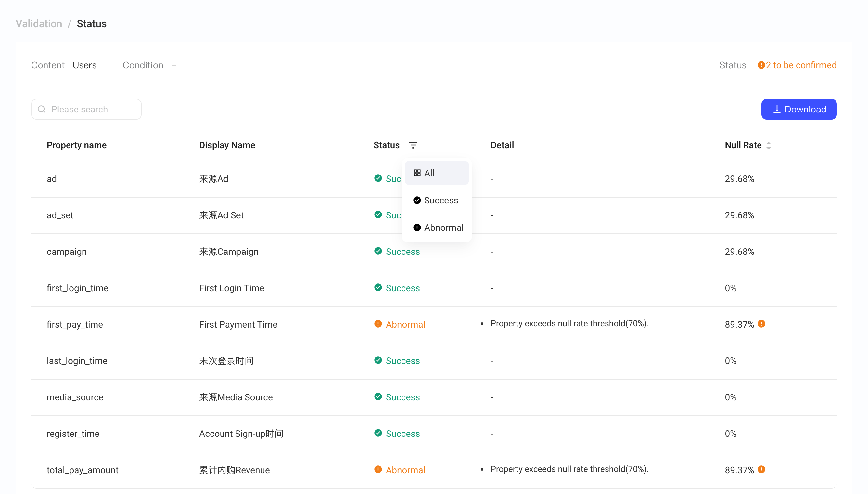Click the Status breadcrumb label

(92, 24)
